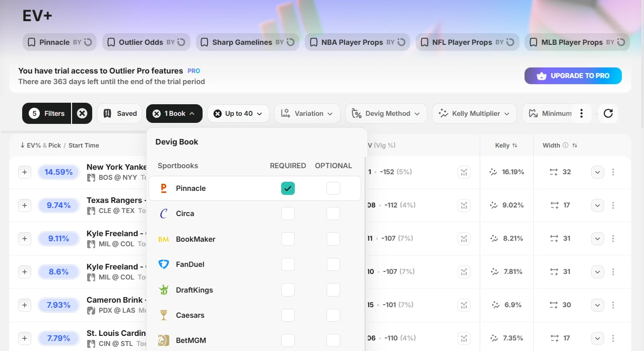Open more options for the 8.6% row

pos(613,272)
